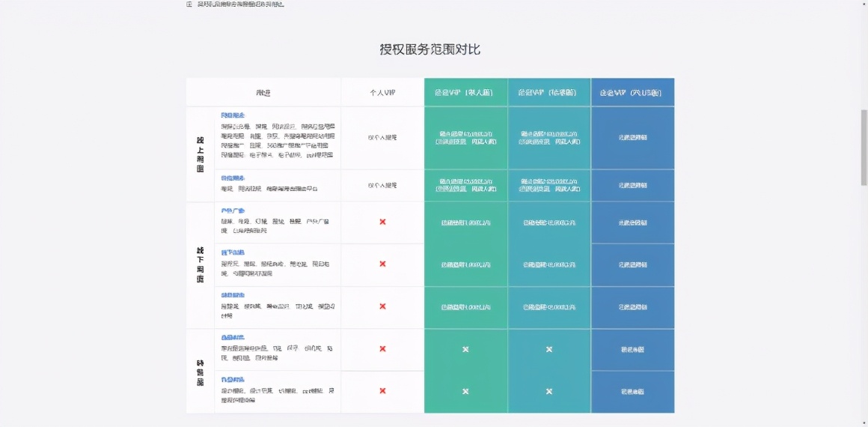Select the 个人VIP column header
The width and height of the screenshot is (868, 427).
(382, 93)
